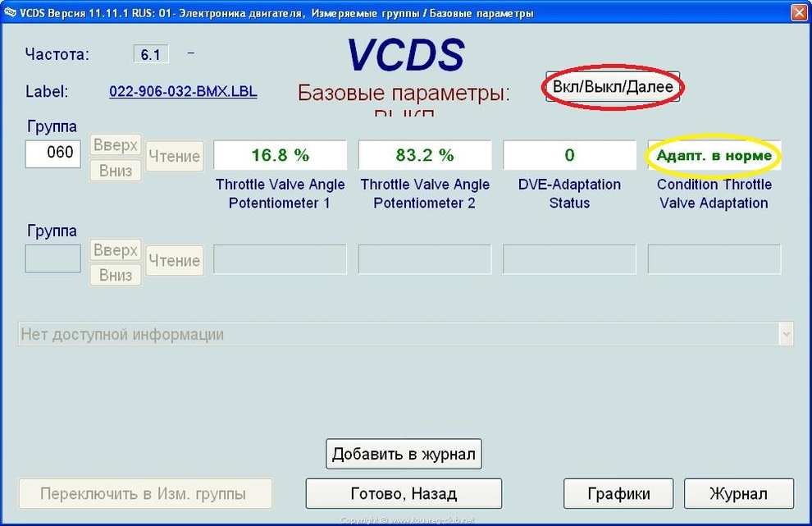The image size is (812, 526).
Task: Click Condition Throttle Valve Adaptation label
Action: [x=714, y=194]
